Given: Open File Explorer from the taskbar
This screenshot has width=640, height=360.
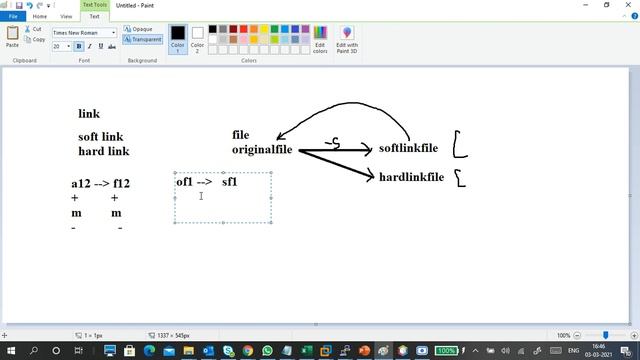Looking at the screenshot, I should [189, 351].
